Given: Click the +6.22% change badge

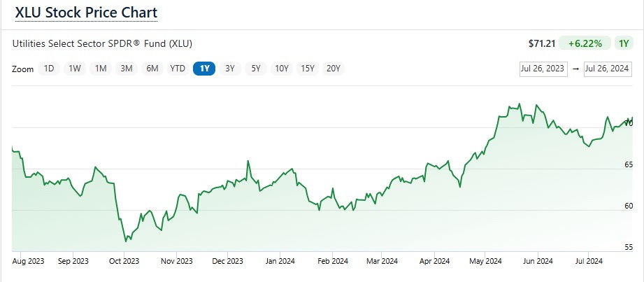Looking at the screenshot, I should coord(588,43).
